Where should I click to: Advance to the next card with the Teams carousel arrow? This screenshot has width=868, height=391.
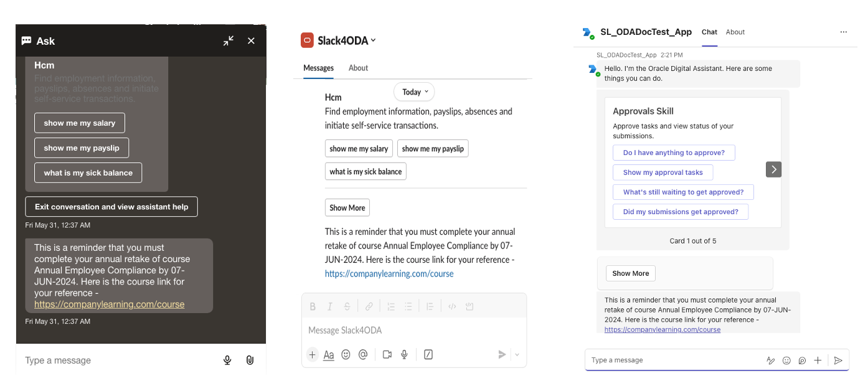(x=773, y=169)
